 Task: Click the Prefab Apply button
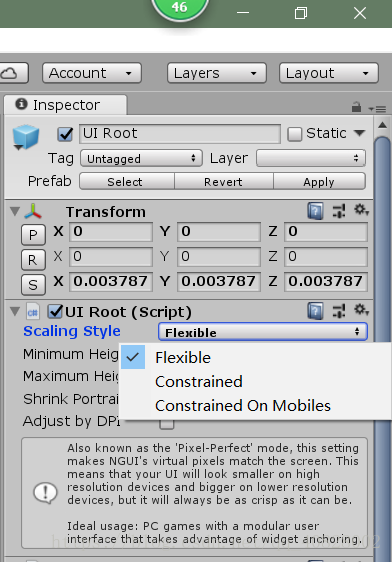[x=320, y=181]
